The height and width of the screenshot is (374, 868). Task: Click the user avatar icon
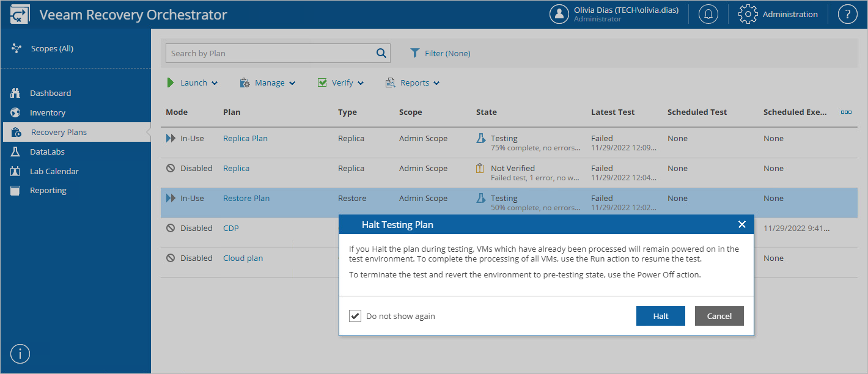click(x=559, y=15)
